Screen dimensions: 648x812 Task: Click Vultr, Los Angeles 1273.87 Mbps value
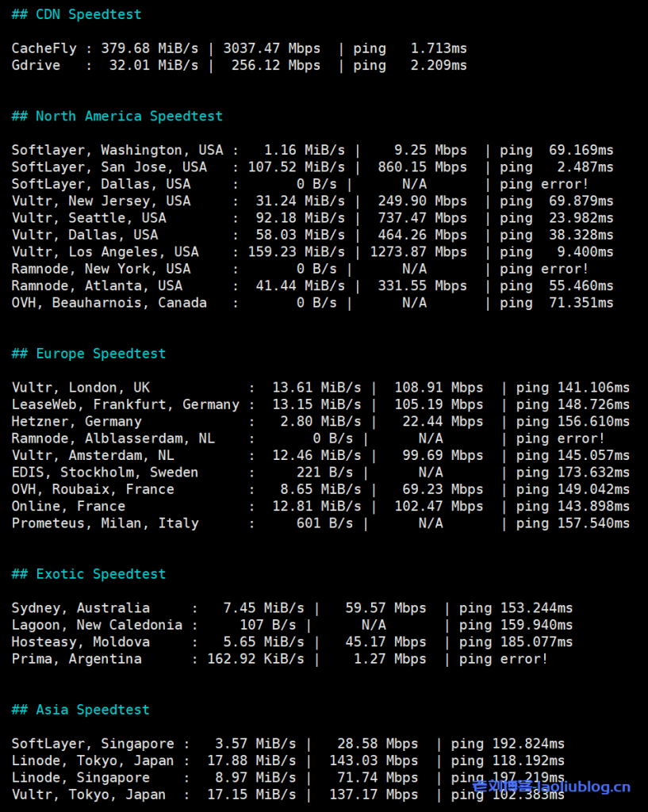pos(418,252)
